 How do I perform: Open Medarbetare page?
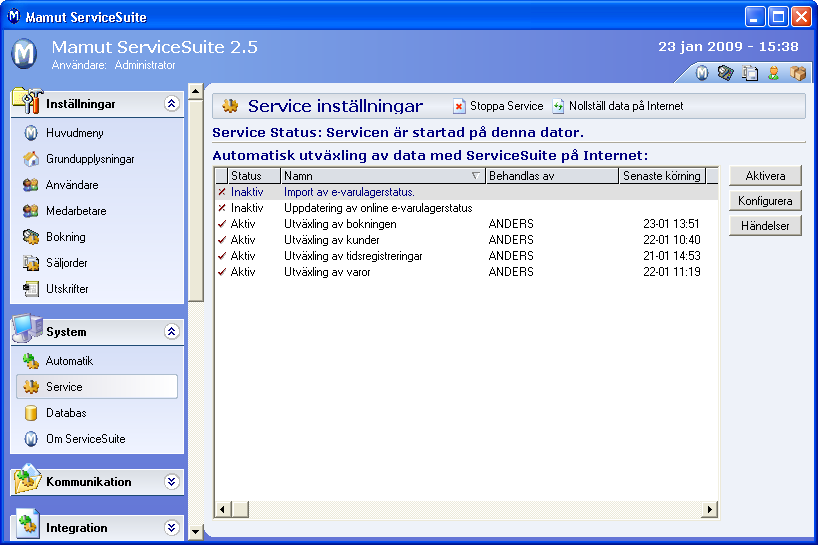click(x=76, y=211)
